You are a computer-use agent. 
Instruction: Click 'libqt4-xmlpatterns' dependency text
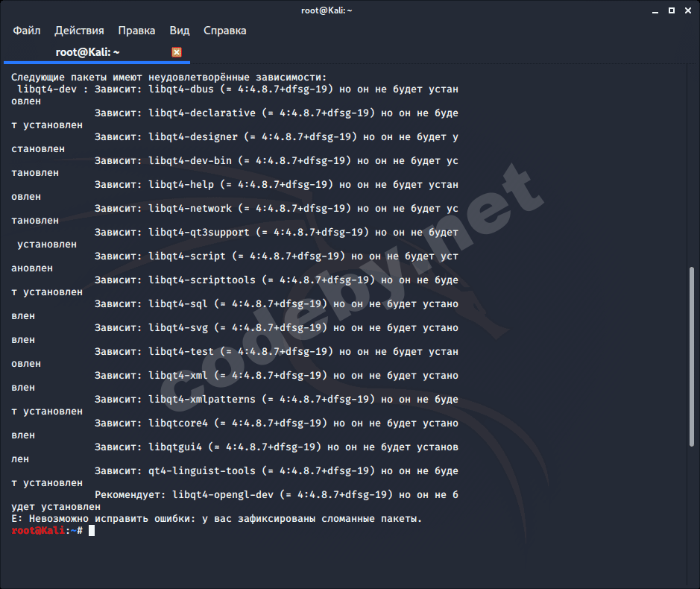click(202, 399)
